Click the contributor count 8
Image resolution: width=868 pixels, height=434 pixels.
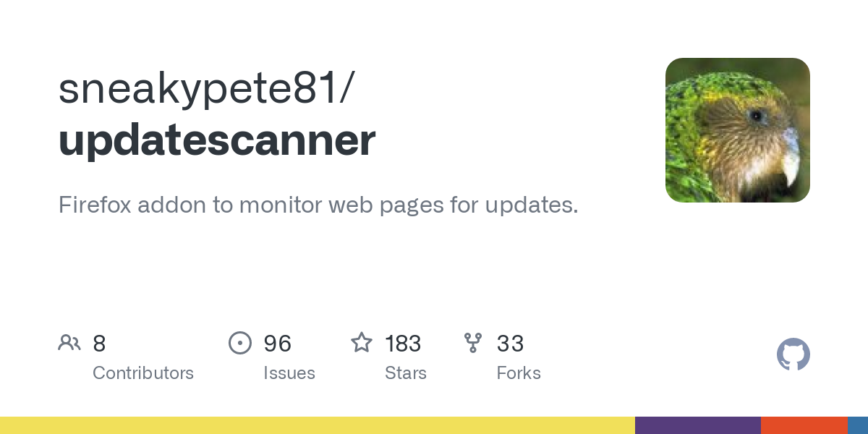[99, 344]
